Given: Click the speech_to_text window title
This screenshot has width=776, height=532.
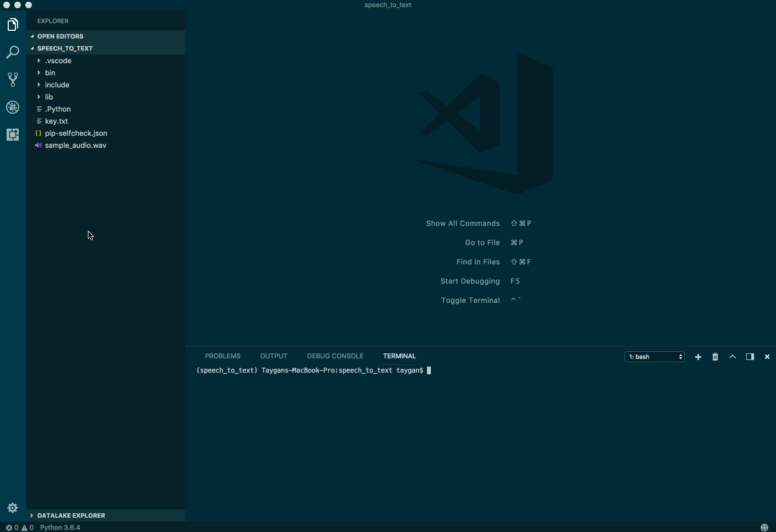Looking at the screenshot, I should 388,5.
